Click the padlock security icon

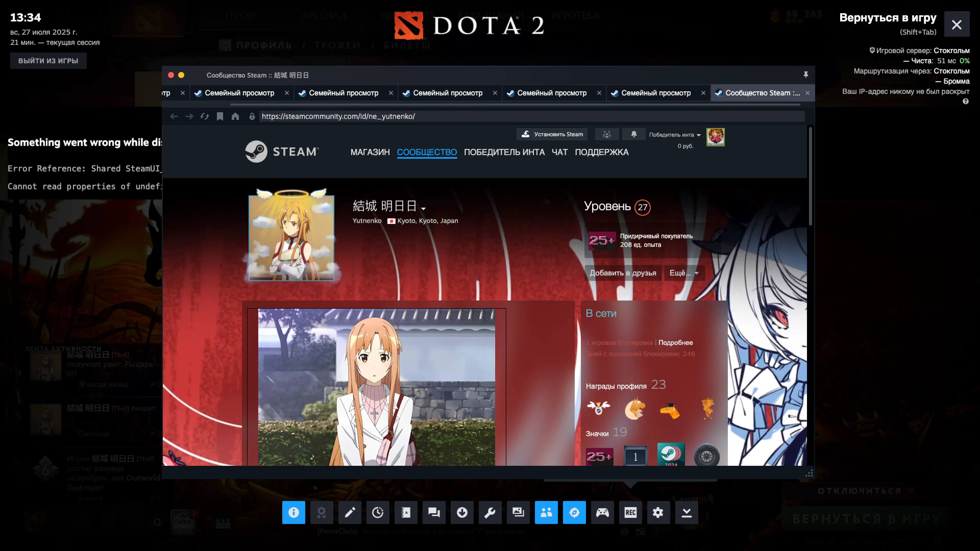click(x=252, y=116)
